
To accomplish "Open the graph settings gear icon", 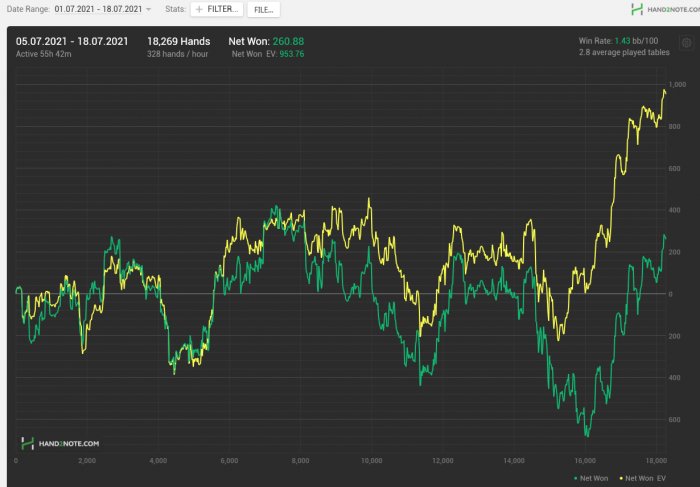I will point(686,43).
